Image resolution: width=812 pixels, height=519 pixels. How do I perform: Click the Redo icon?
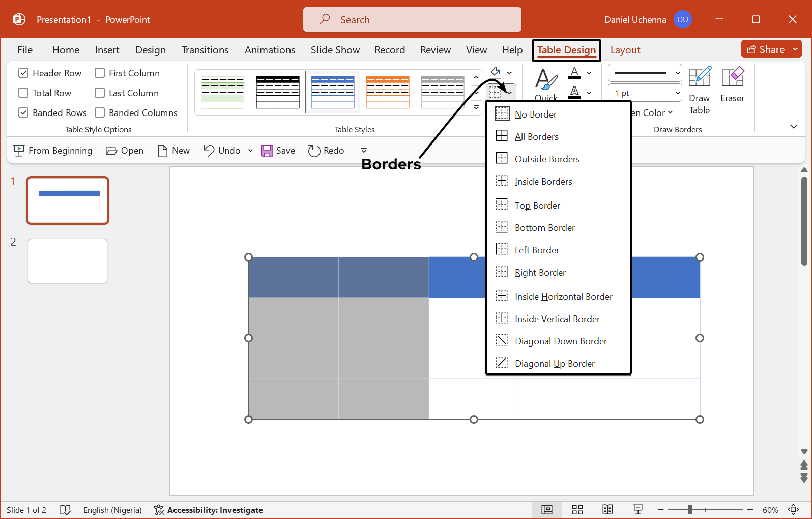[314, 151]
